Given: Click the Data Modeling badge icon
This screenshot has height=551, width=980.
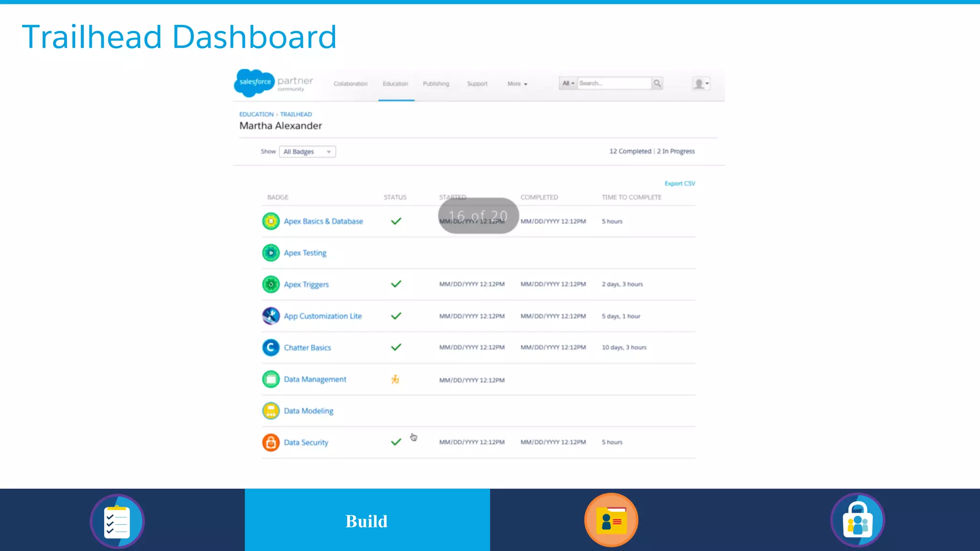Looking at the screenshot, I should pyautogui.click(x=271, y=411).
